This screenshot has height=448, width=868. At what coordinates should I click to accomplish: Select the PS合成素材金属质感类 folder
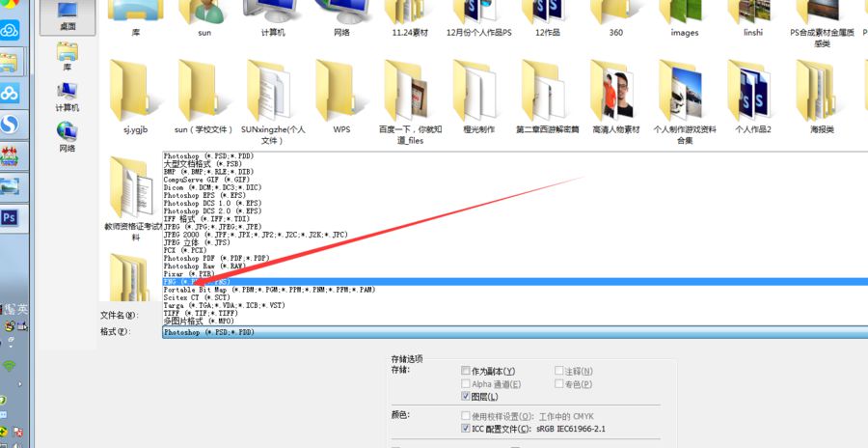822,23
